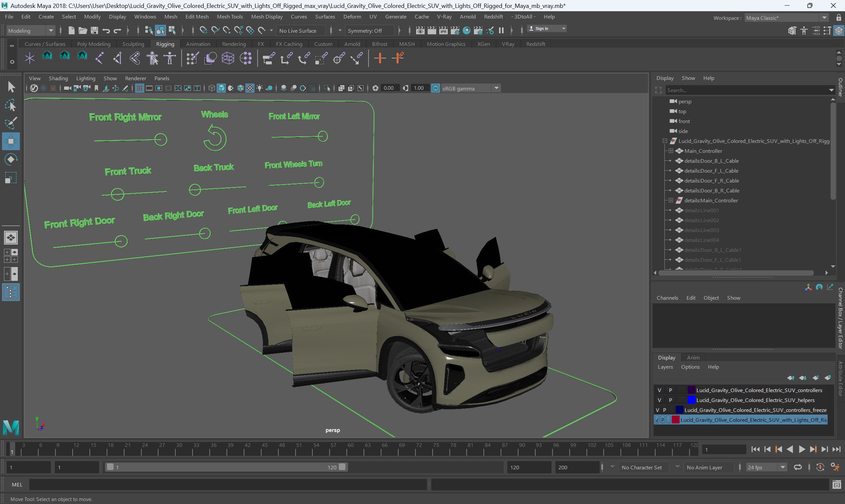Open the viewport Shading menu

(58, 79)
